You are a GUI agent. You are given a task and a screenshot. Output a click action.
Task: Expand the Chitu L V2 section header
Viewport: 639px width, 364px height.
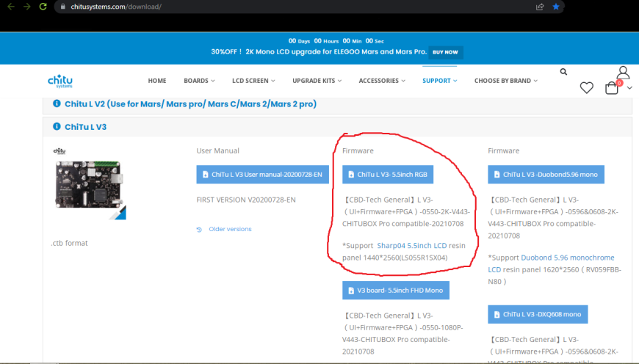pyautogui.click(x=337, y=104)
